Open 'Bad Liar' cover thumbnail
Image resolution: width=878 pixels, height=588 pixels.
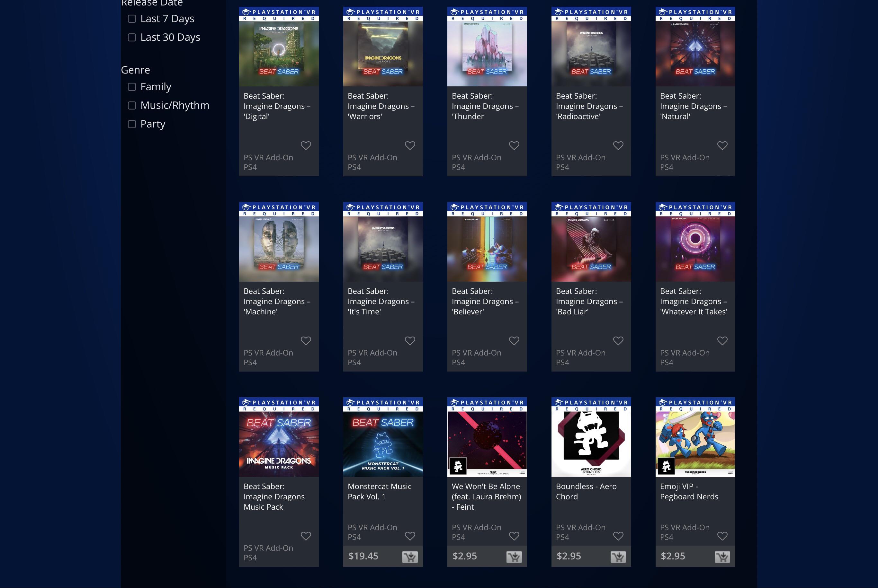591,242
